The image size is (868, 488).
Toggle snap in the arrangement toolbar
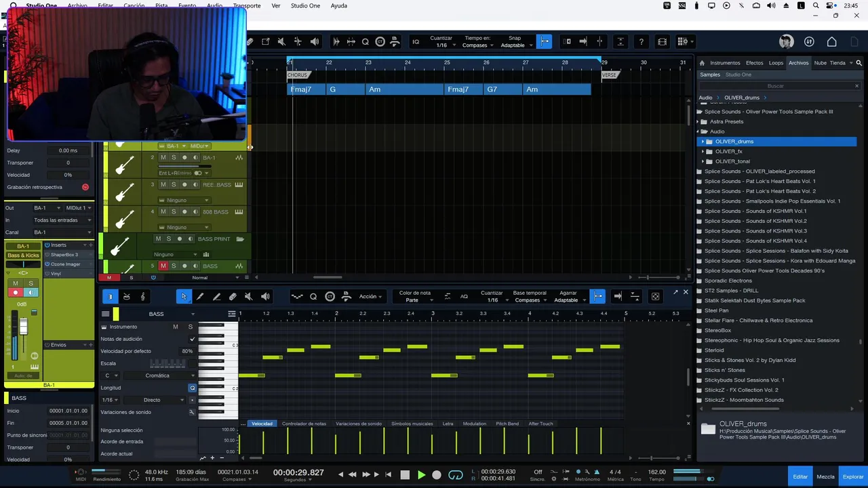[x=545, y=41]
